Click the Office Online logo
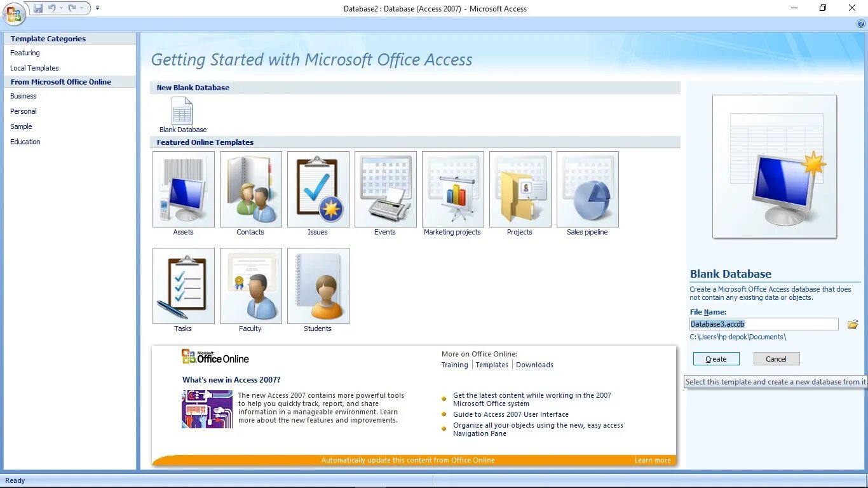This screenshot has height=488, width=868. 215,356
